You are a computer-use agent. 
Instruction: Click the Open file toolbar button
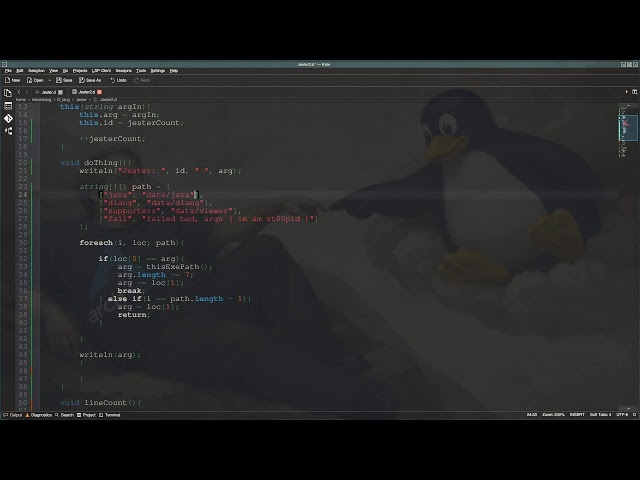[x=35, y=80]
